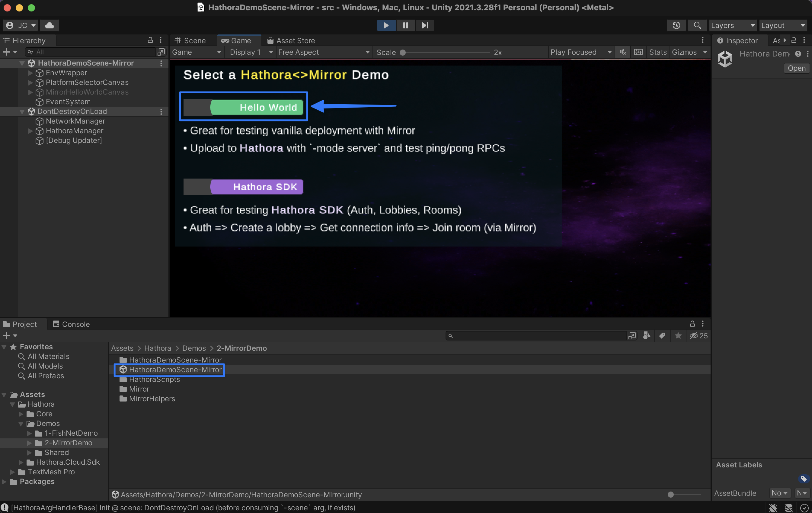Switch to the Asset Store tab
The width and height of the screenshot is (812, 513).
[x=291, y=40]
